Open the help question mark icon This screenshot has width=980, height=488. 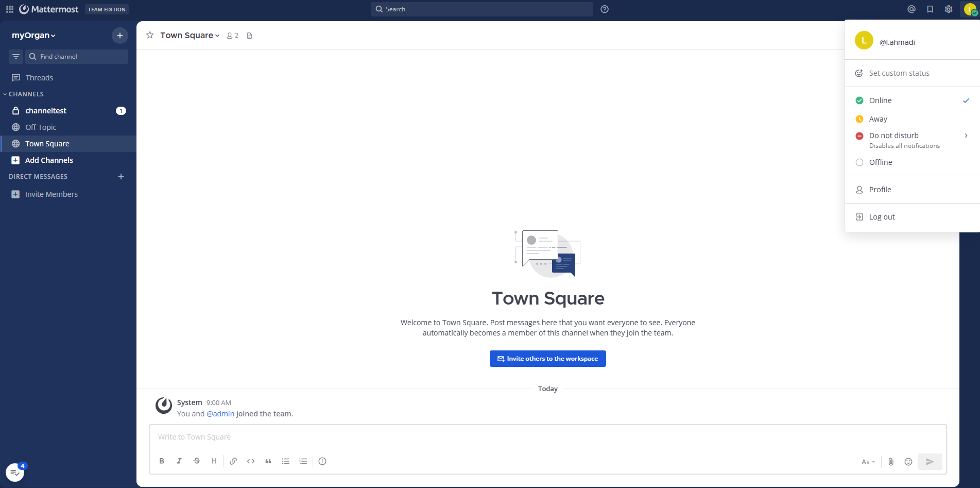pyautogui.click(x=605, y=9)
